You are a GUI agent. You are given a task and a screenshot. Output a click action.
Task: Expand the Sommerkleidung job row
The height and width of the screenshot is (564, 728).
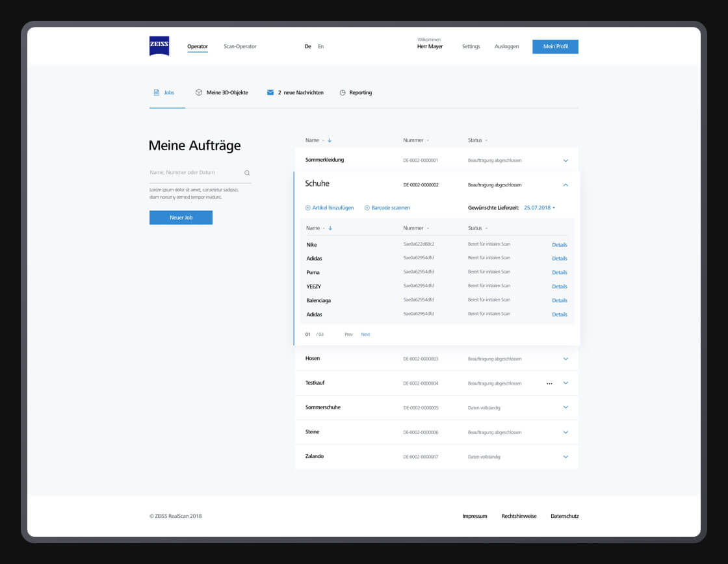pos(565,160)
